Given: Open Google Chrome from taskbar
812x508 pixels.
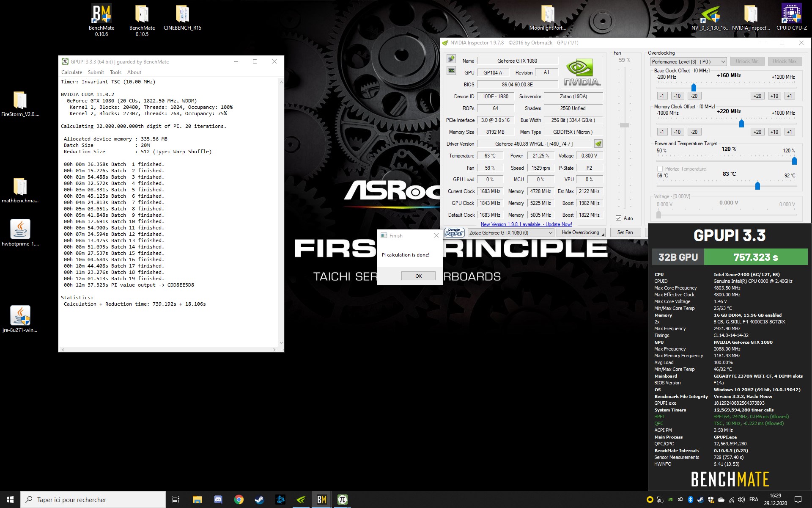Looking at the screenshot, I should coord(239,500).
